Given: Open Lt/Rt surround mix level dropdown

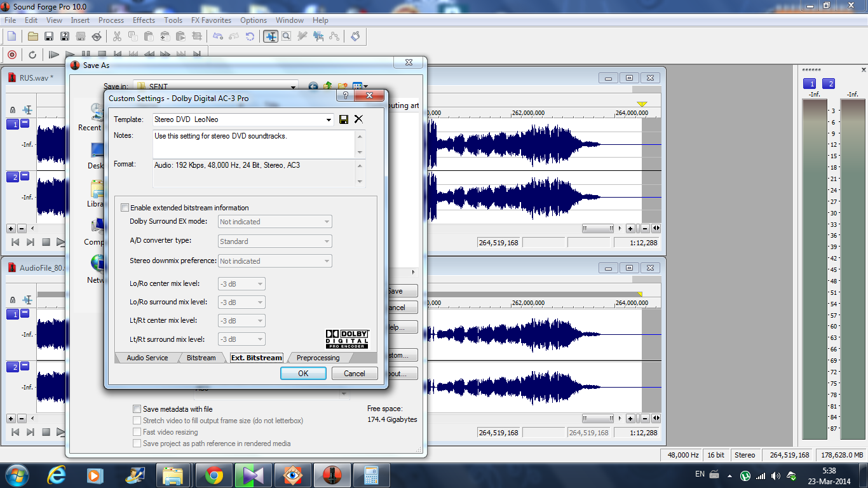Looking at the screenshot, I should (x=241, y=339).
